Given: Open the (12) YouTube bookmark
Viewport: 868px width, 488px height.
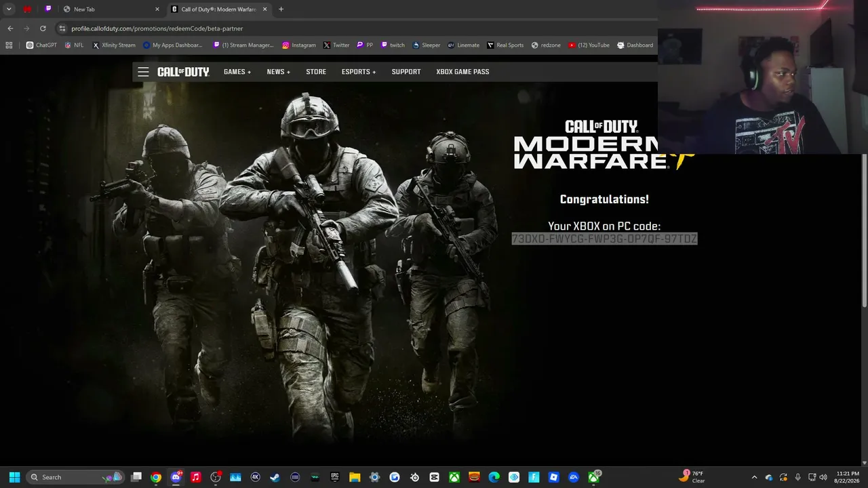Looking at the screenshot, I should pos(589,45).
